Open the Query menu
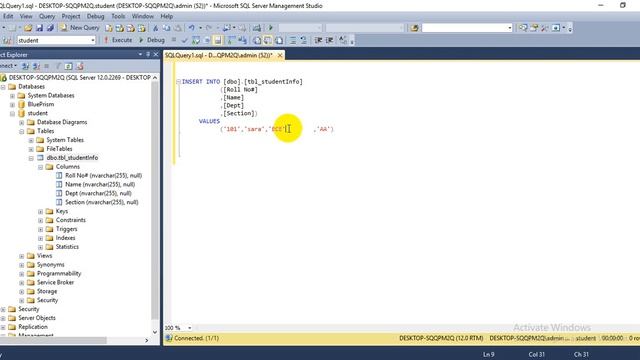 pos(47,16)
